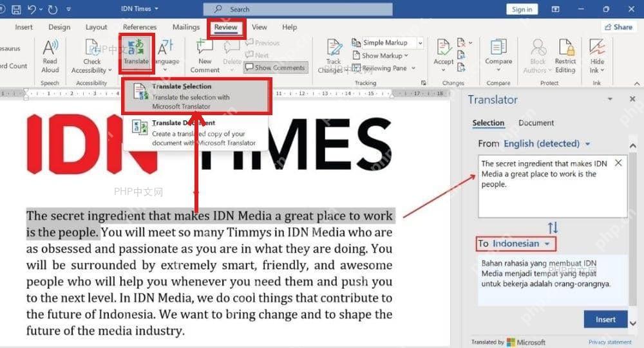Click the translated Indonesian text
This screenshot has height=348, width=644.
pyautogui.click(x=546, y=273)
